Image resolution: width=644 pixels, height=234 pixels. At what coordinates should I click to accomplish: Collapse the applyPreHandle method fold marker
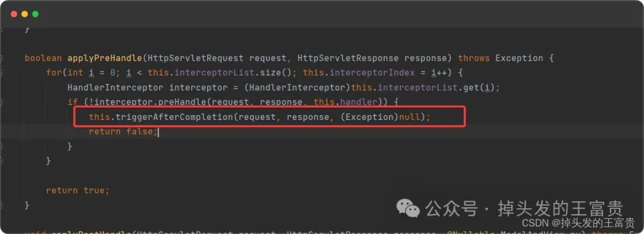coord(2,58)
